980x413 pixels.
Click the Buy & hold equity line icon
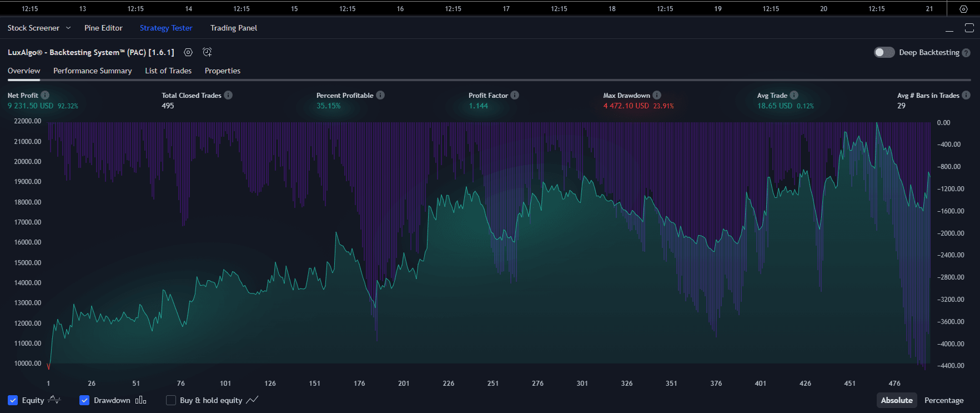click(x=252, y=400)
